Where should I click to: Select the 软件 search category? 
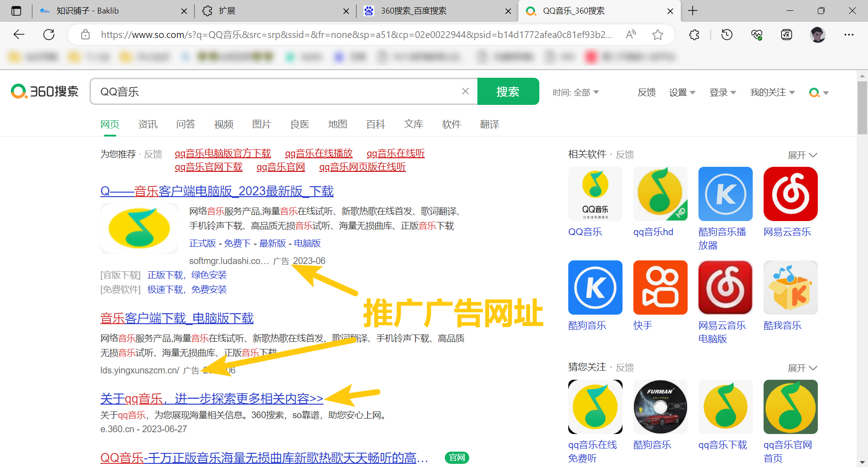(452, 124)
